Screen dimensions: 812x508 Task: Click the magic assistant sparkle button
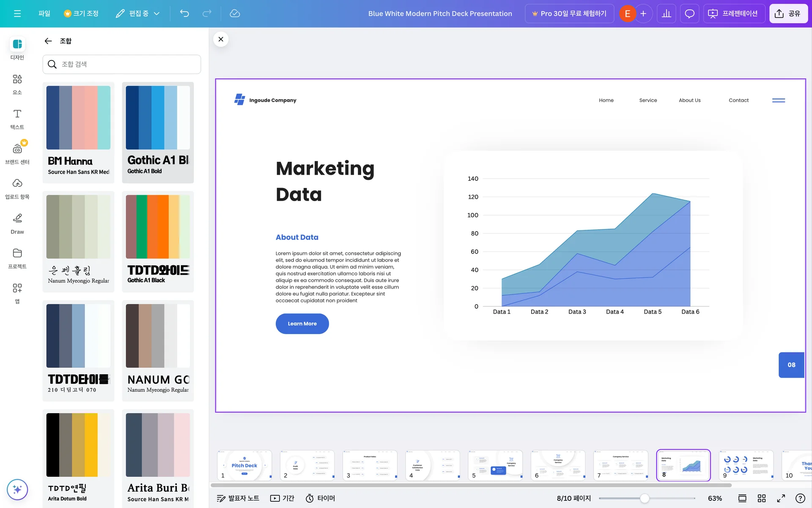tap(17, 489)
